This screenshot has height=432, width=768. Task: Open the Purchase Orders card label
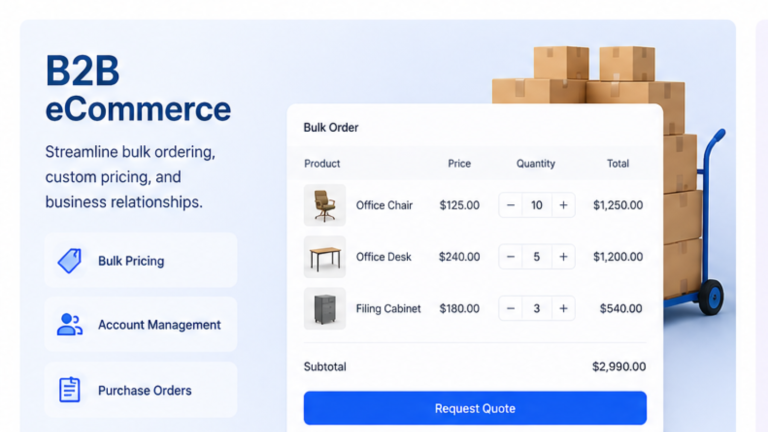144,390
